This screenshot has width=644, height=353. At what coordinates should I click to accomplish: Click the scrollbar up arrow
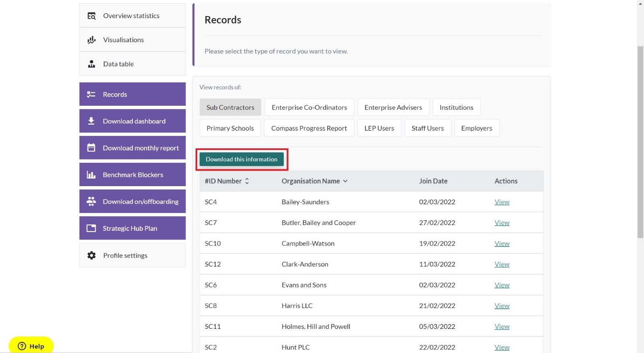coord(640,3)
